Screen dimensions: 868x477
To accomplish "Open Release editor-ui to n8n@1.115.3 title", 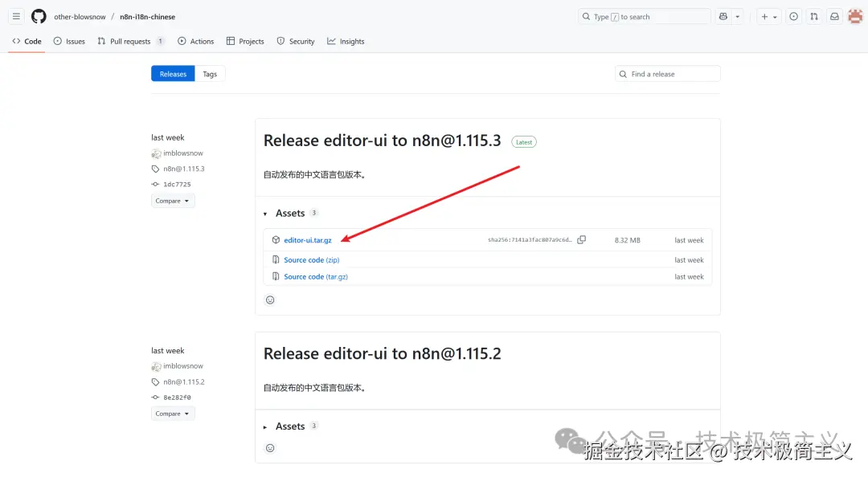I will [382, 141].
